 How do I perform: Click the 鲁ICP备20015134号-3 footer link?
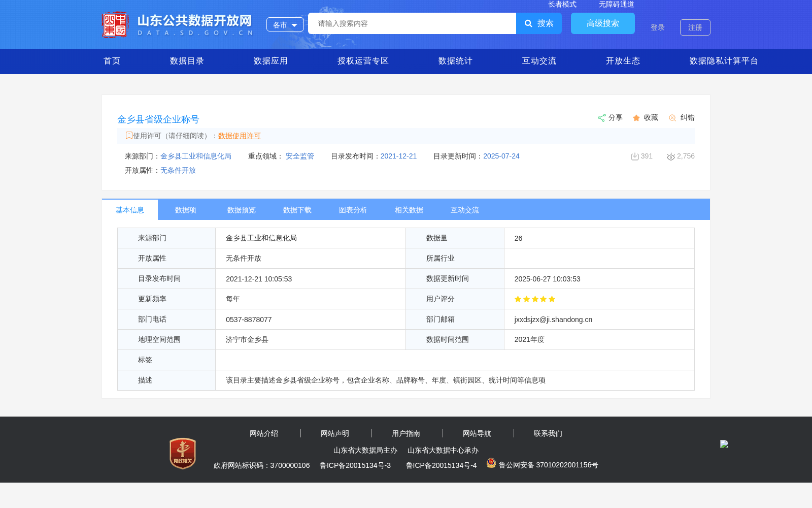click(x=355, y=465)
